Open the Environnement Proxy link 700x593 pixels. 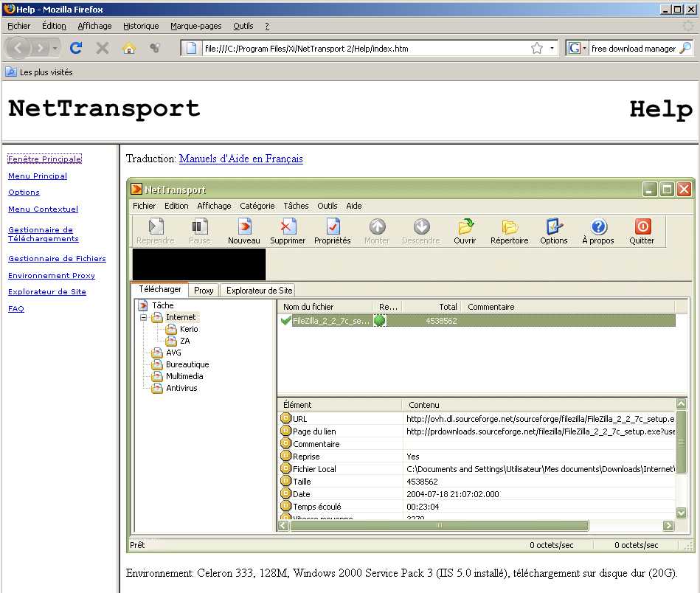[x=52, y=276]
